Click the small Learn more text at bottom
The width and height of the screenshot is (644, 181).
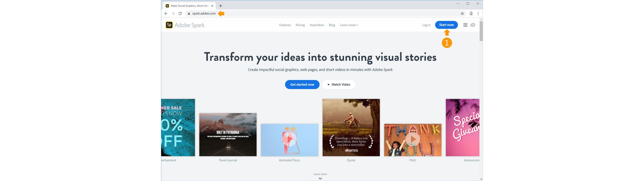320,174
